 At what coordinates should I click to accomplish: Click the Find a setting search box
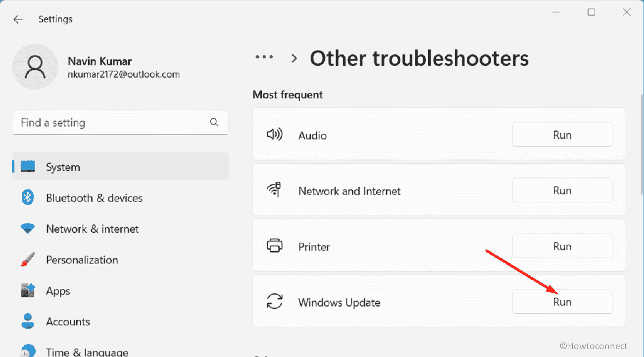pyautogui.click(x=120, y=122)
